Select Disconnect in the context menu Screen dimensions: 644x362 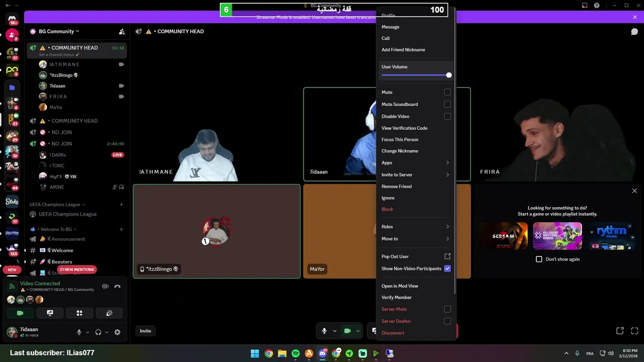coord(415,333)
